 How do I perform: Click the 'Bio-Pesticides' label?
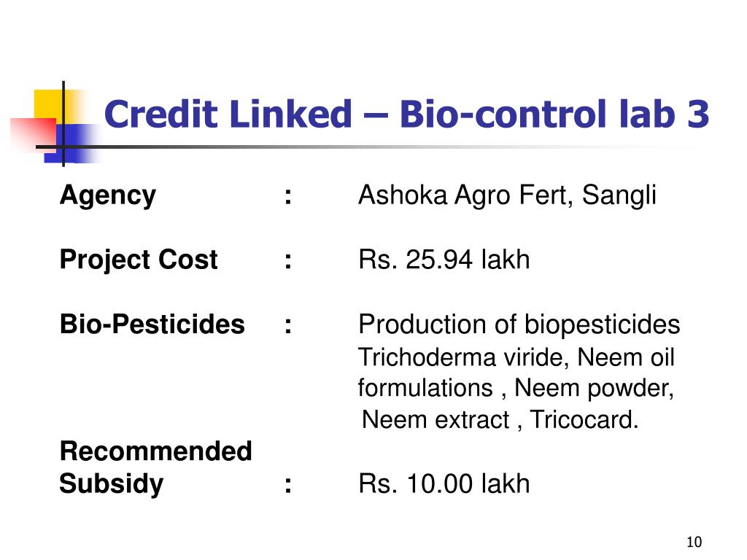(152, 324)
